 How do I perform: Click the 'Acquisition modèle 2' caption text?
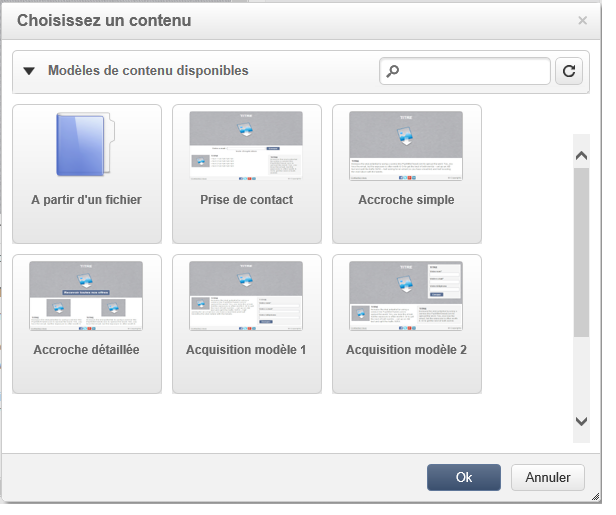(406, 350)
